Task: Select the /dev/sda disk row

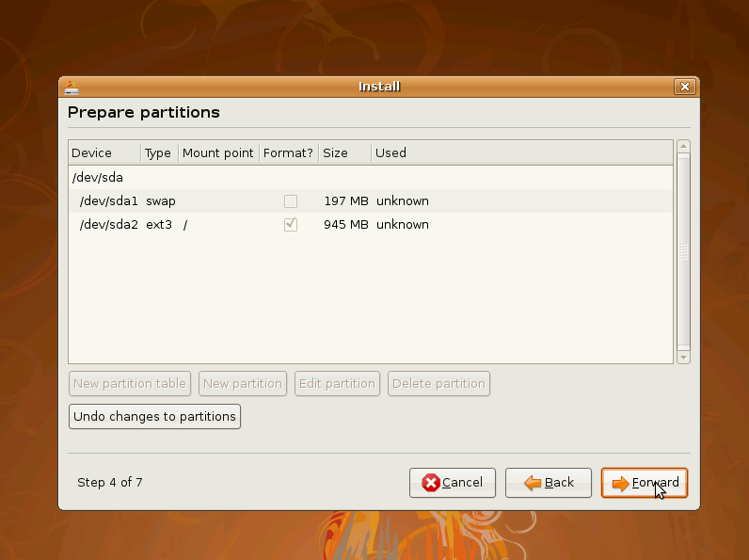Action: (x=371, y=177)
